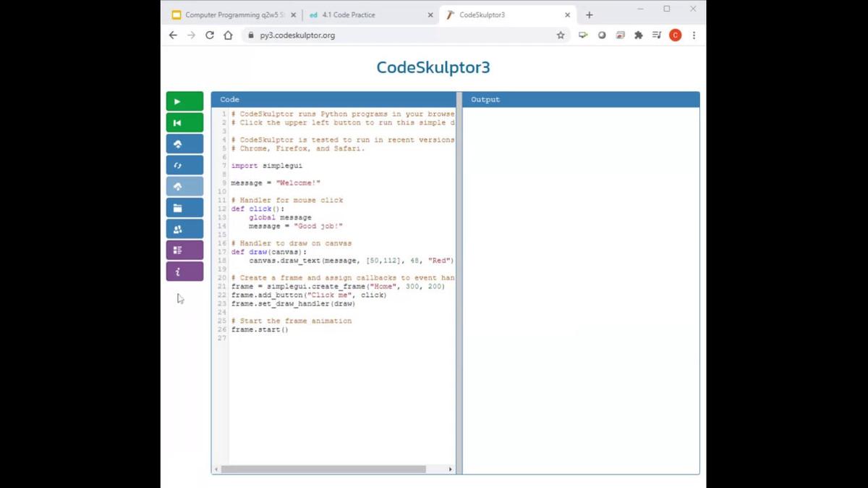Open the About info purple button
Image resolution: width=868 pixels, height=488 pixels.
click(x=184, y=272)
